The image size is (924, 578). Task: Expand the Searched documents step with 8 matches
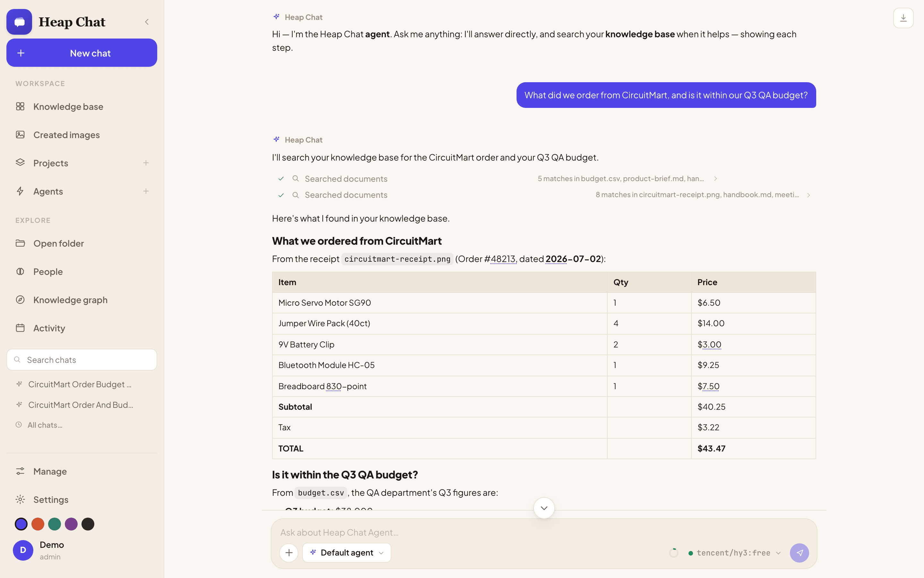coord(544,195)
